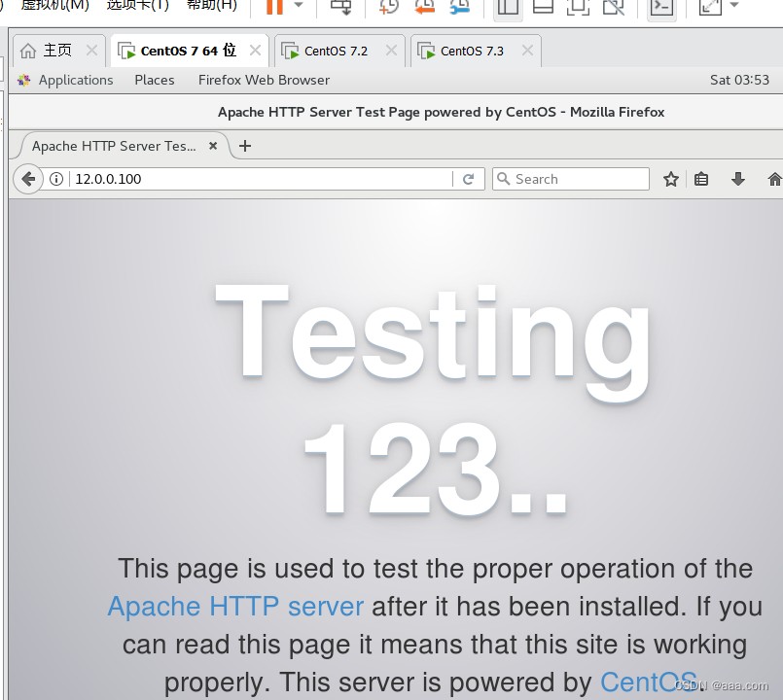Show site information via the info icon
The image size is (783, 700).
[56, 179]
